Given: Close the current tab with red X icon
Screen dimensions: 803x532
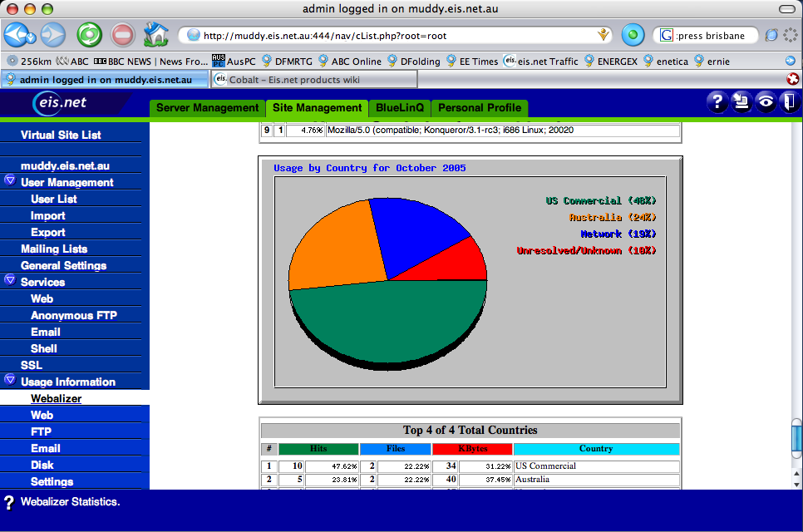Looking at the screenshot, I should pyautogui.click(x=793, y=79).
